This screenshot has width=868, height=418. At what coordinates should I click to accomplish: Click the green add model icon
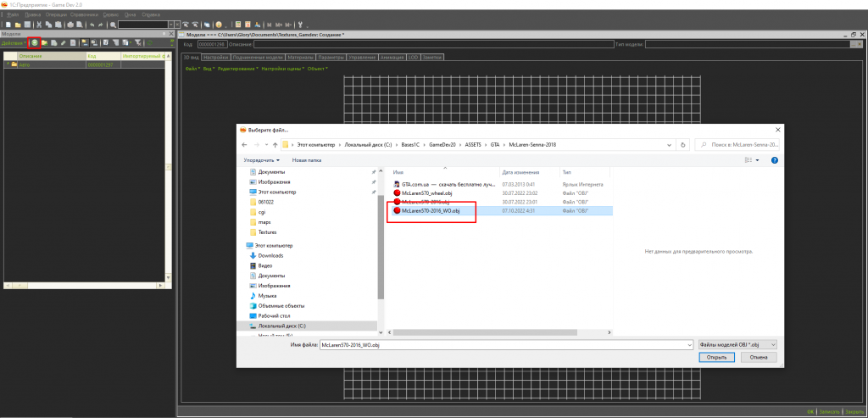pyautogui.click(x=34, y=42)
